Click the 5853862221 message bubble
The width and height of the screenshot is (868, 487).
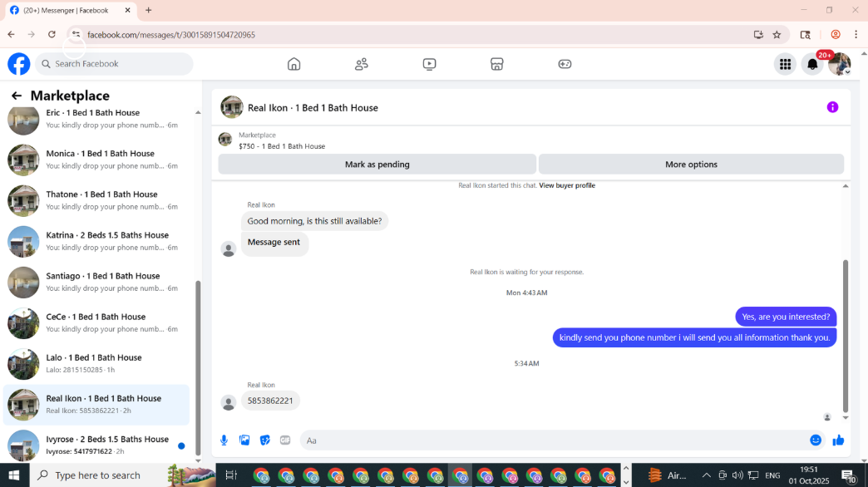270,401
